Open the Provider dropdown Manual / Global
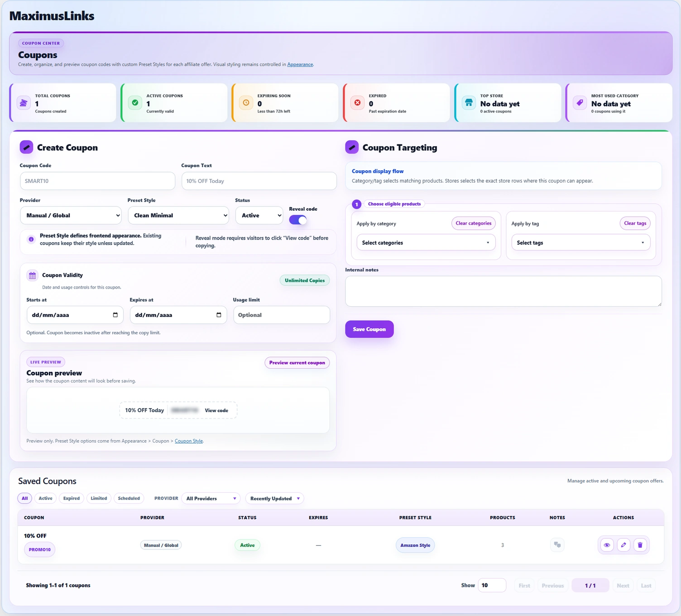681x616 pixels. [x=72, y=216]
